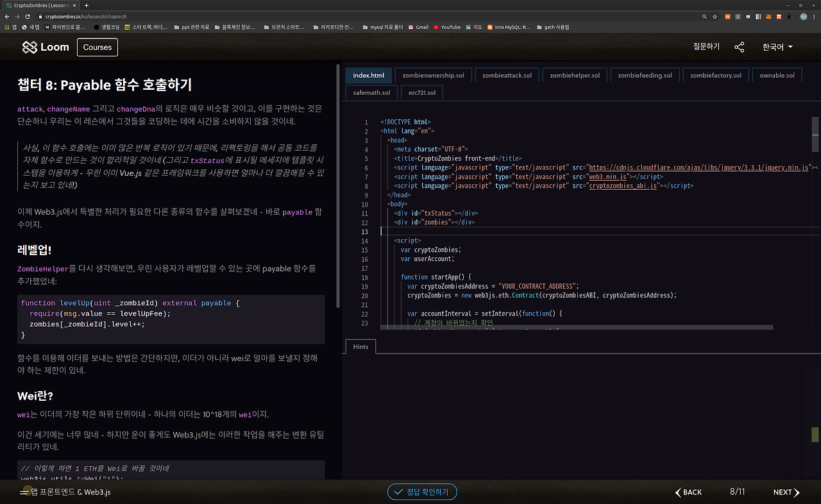821x504 pixels.
Task: Open the share icon in header
Action: click(740, 47)
